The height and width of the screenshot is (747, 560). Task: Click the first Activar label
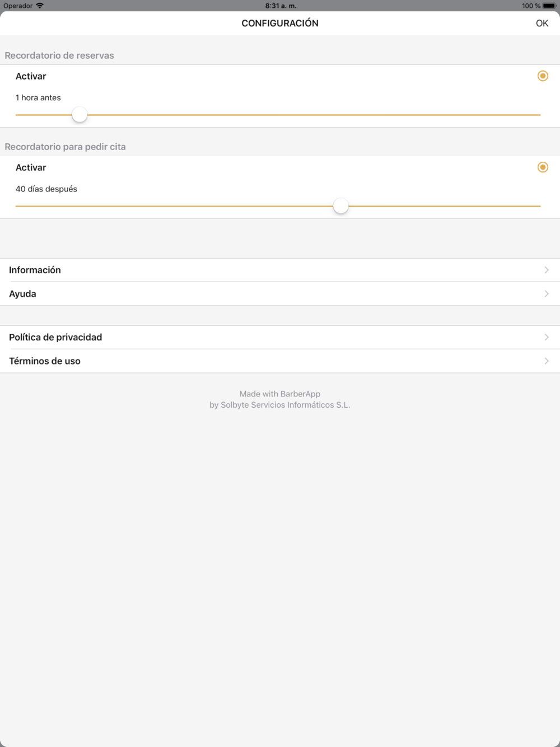coord(31,76)
